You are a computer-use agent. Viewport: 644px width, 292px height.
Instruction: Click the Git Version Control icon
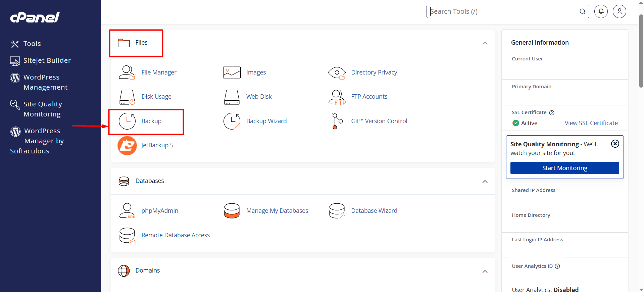point(337,121)
